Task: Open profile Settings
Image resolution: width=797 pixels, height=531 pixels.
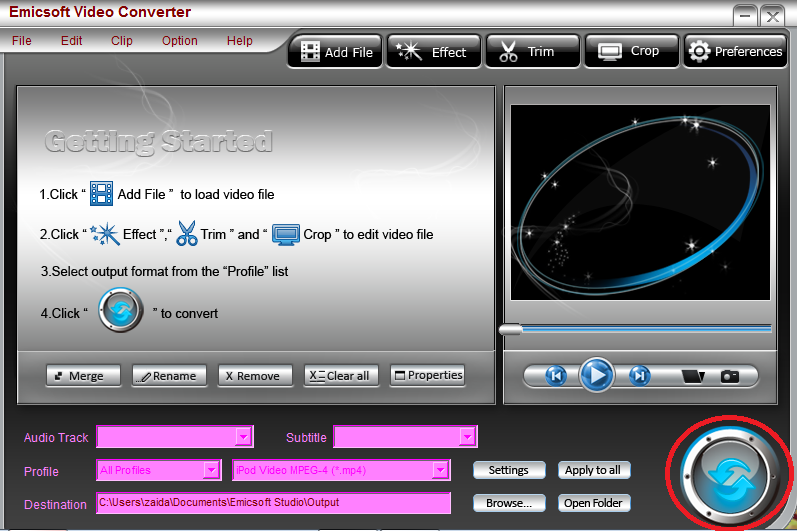Action: (x=509, y=470)
